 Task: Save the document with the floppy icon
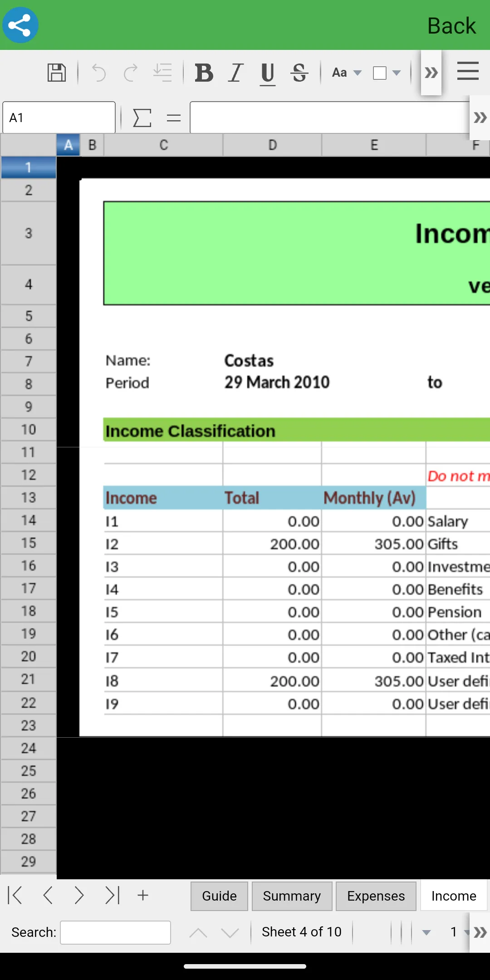coord(57,73)
